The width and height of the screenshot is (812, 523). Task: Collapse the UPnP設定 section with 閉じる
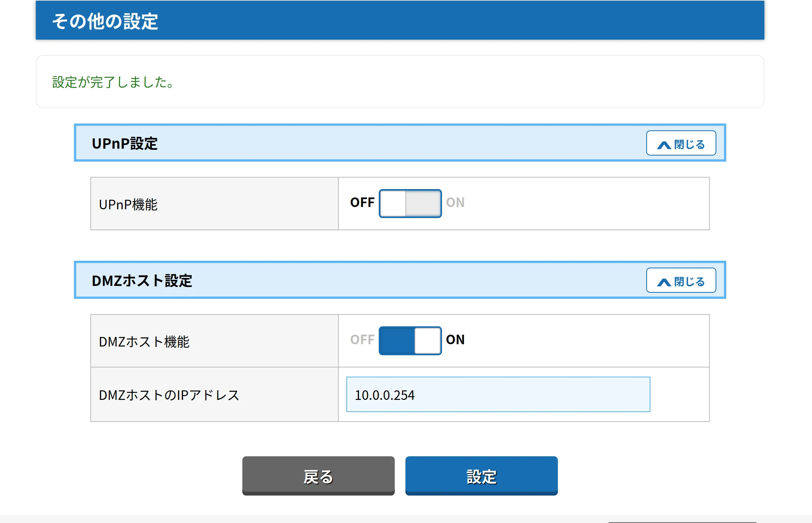(689, 144)
